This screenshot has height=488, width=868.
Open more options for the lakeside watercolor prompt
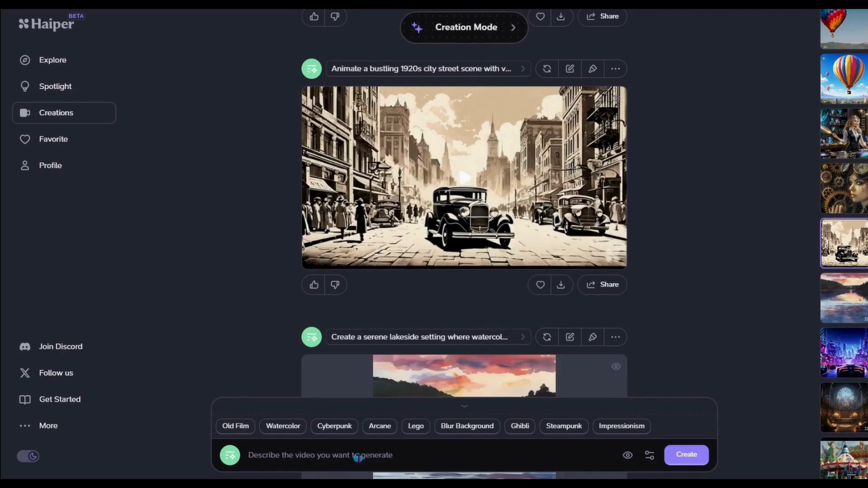(615, 337)
